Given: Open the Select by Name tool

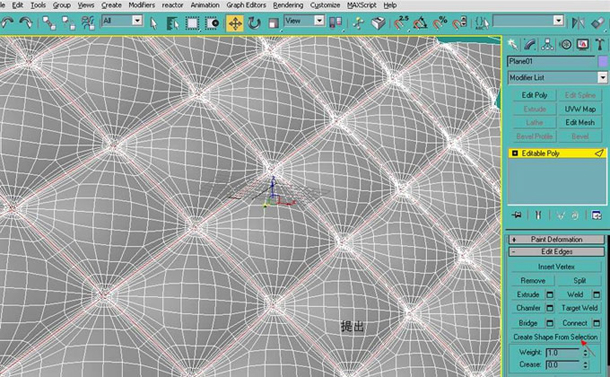Looking at the screenshot, I should 172,23.
